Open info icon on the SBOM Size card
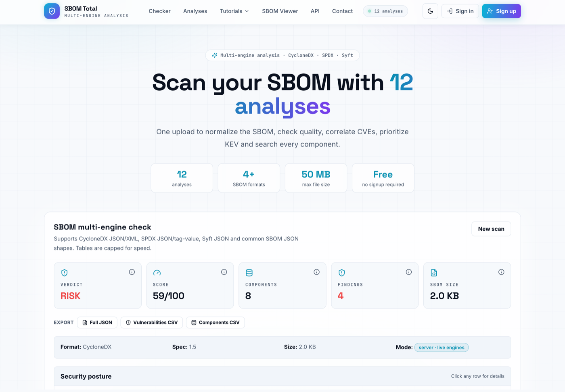 pos(501,272)
